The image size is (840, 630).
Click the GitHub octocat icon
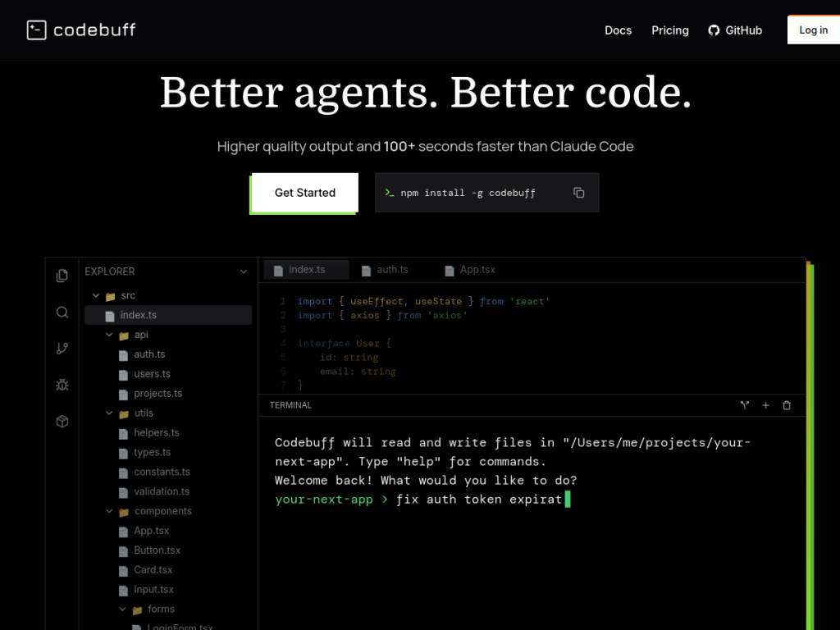(x=714, y=30)
